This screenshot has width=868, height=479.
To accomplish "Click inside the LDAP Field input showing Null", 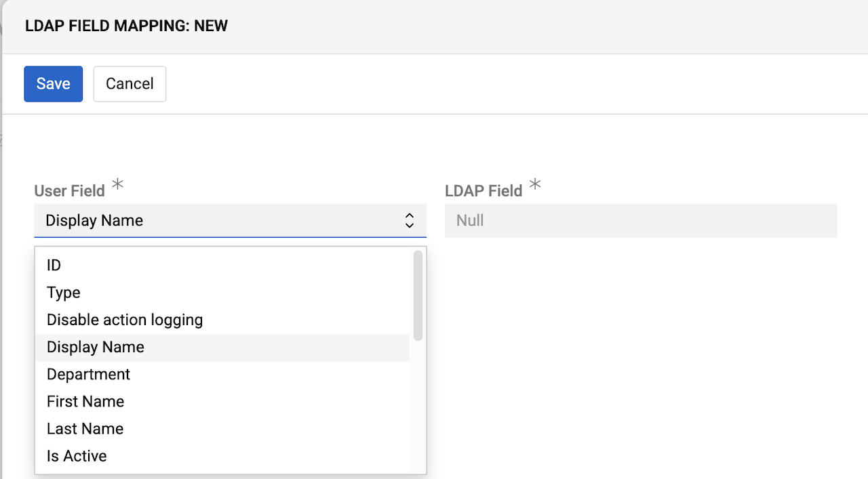I will coord(641,220).
